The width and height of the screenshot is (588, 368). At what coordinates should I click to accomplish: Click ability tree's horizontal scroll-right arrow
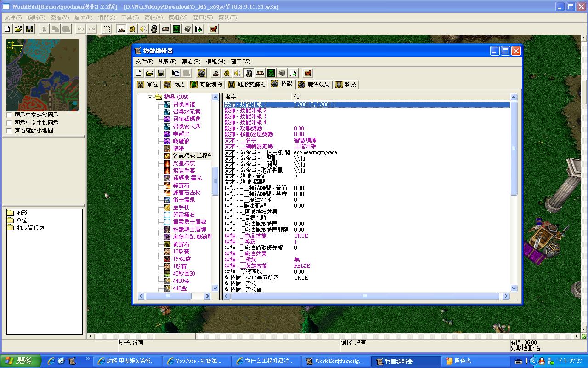pyautogui.click(x=207, y=296)
